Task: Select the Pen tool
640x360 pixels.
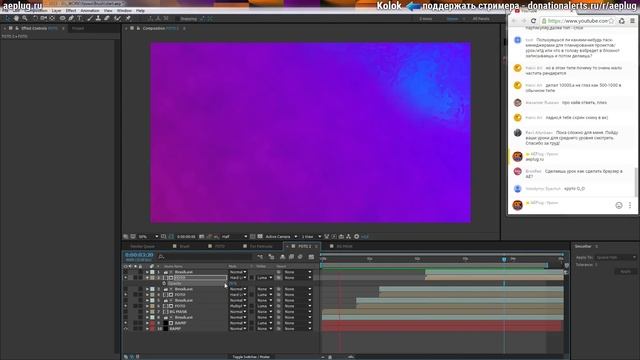Action: (x=71, y=18)
